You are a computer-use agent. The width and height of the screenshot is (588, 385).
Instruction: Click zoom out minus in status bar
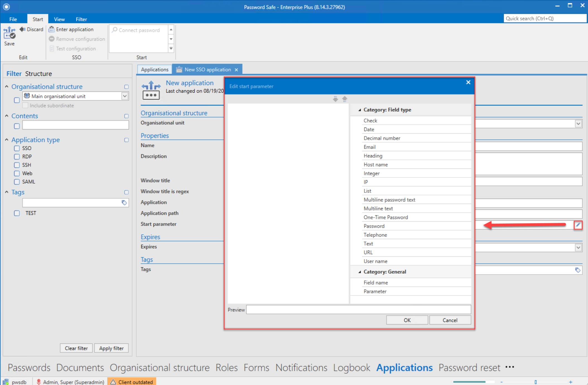click(502, 382)
